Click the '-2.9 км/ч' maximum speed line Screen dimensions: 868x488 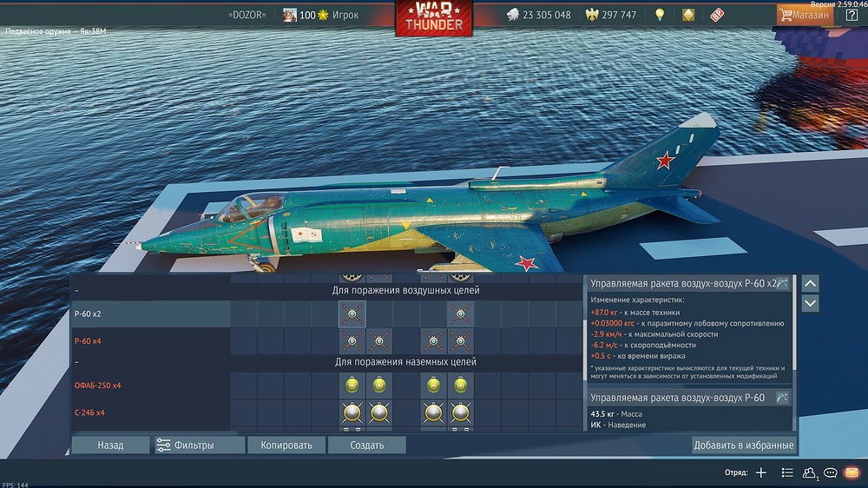[x=654, y=334]
